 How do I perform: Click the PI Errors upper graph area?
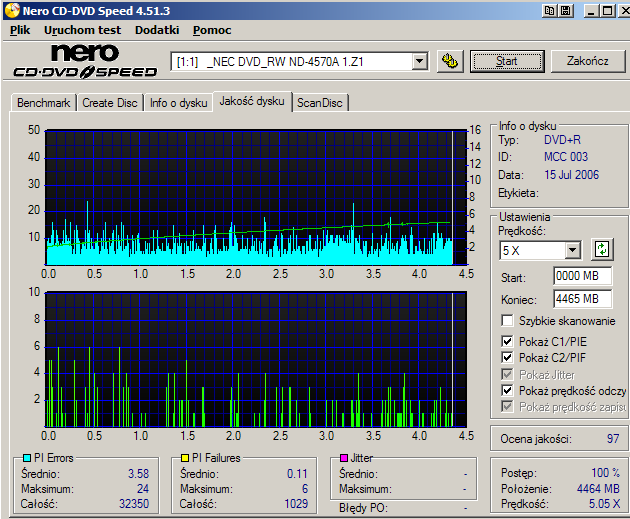[256, 197]
